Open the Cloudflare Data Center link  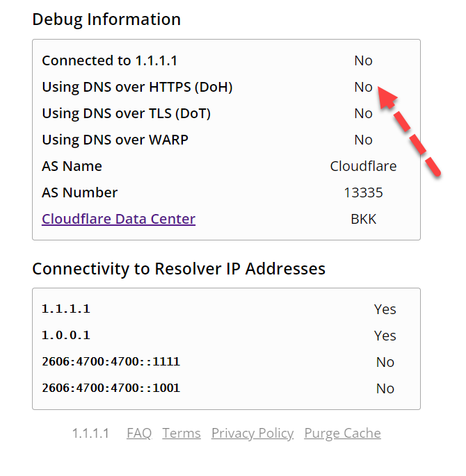[x=118, y=219]
